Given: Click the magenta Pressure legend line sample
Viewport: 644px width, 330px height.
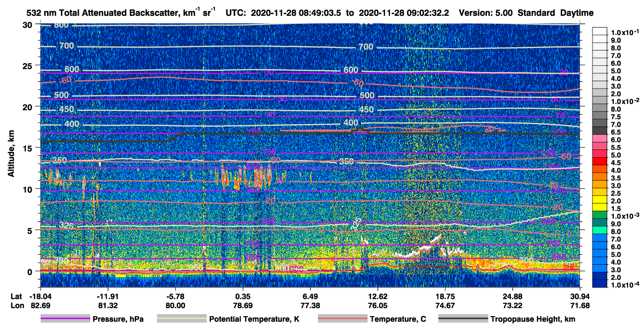Looking at the screenshot, I should click(65, 319).
